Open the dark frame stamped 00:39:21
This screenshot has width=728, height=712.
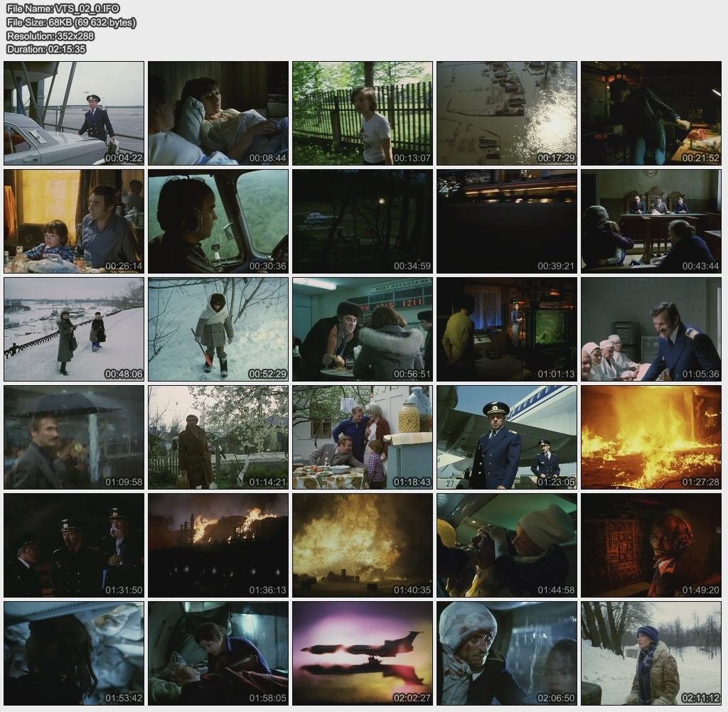(x=507, y=222)
